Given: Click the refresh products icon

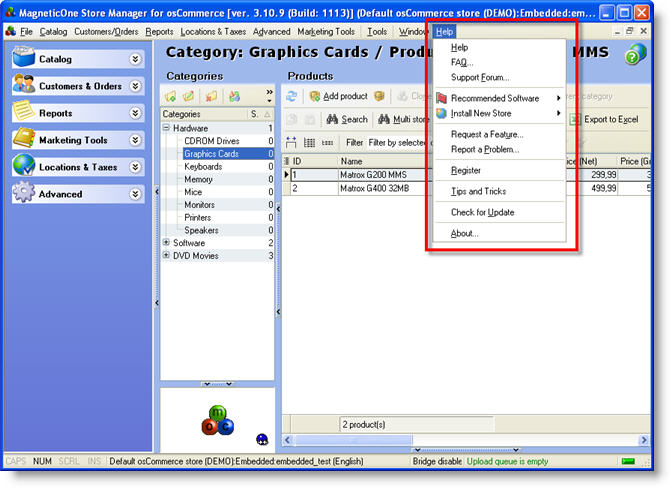Looking at the screenshot, I should click(x=292, y=96).
